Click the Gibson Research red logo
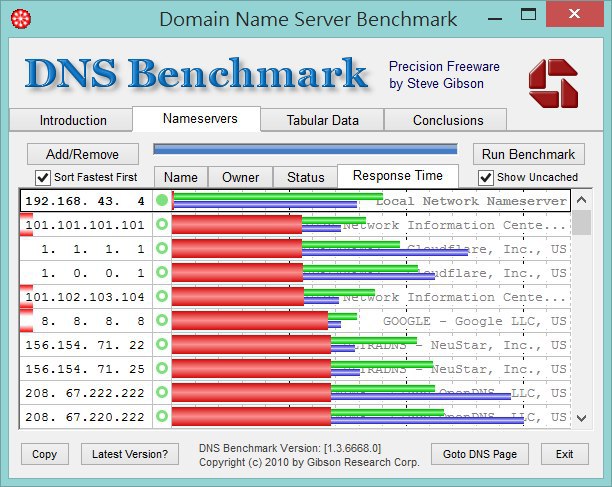The height and width of the screenshot is (487, 612). (553, 83)
